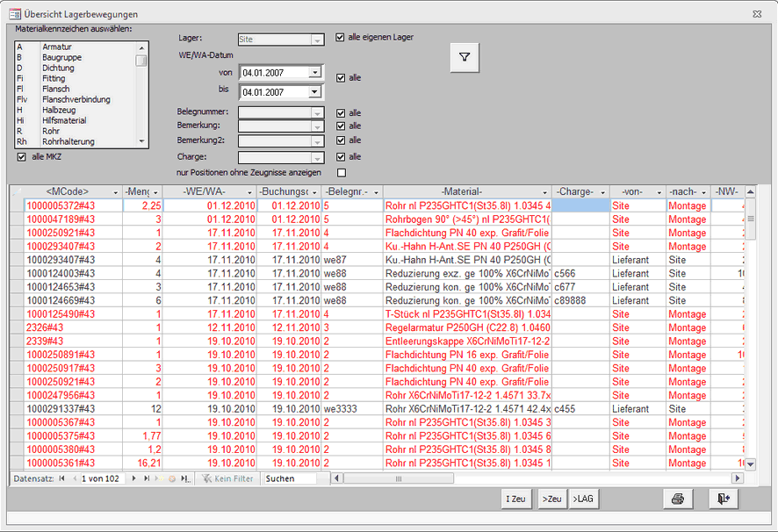Click the exit door icon button

pos(724,499)
